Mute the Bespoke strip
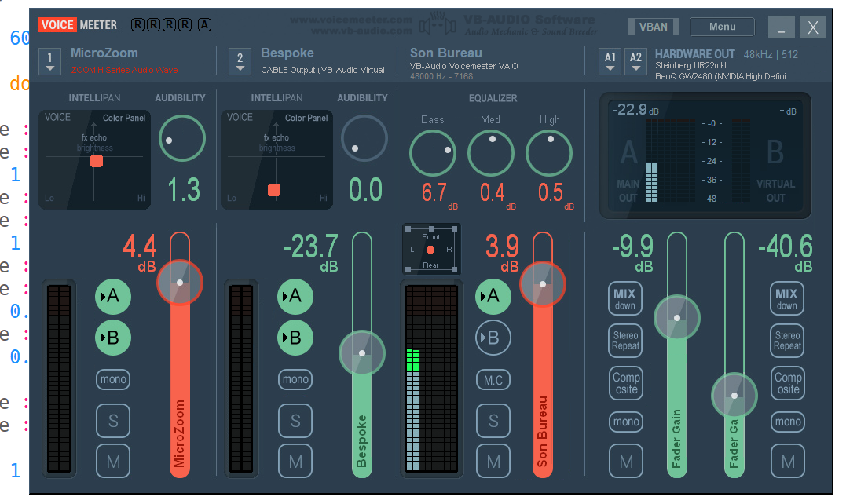Screen dimensions: 846x504 pyautogui.click(x=295, y=462)
